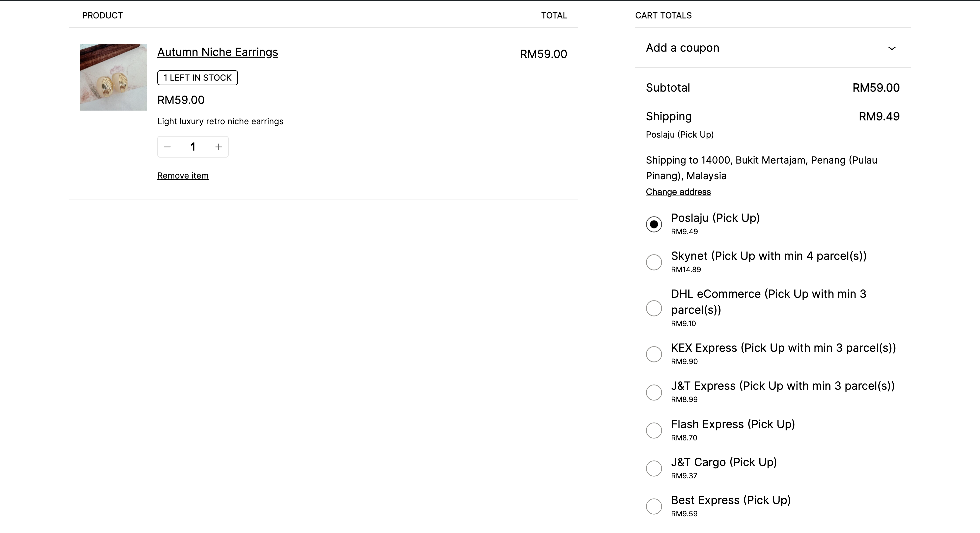Select Poslaju (Pick Up) shipping option
The image size is (980, 533).
(x=654, y=224)
